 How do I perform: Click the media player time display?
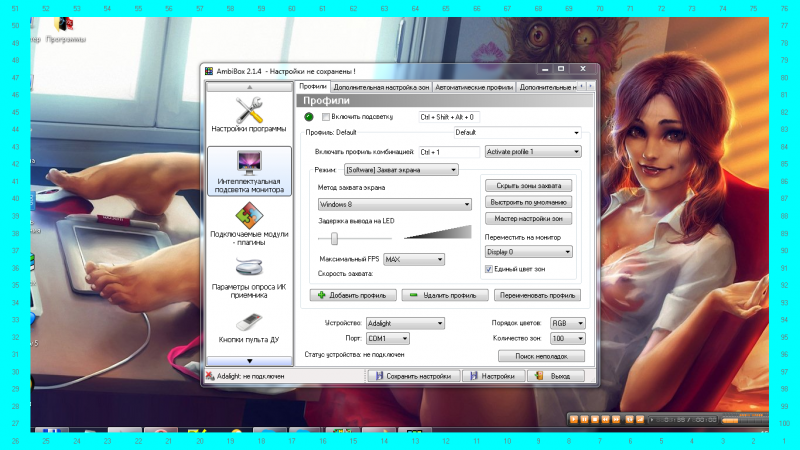tap(684, 420)
